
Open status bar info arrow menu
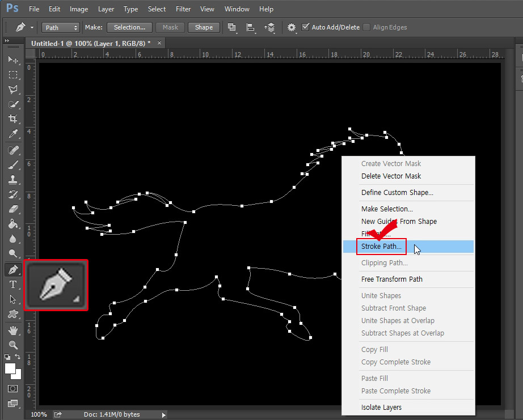(164, 415)
